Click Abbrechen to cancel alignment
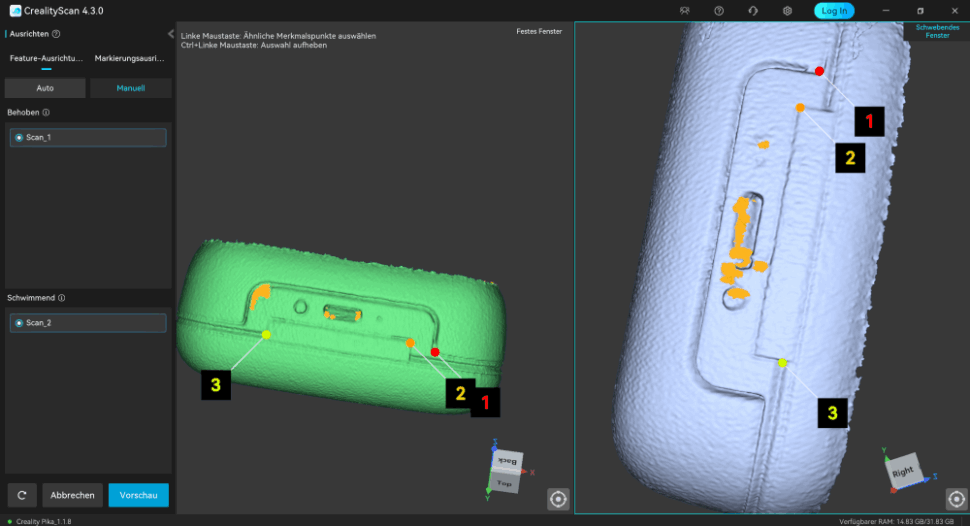970x526 pixels. pyautogui.click(x=72, y=495)
